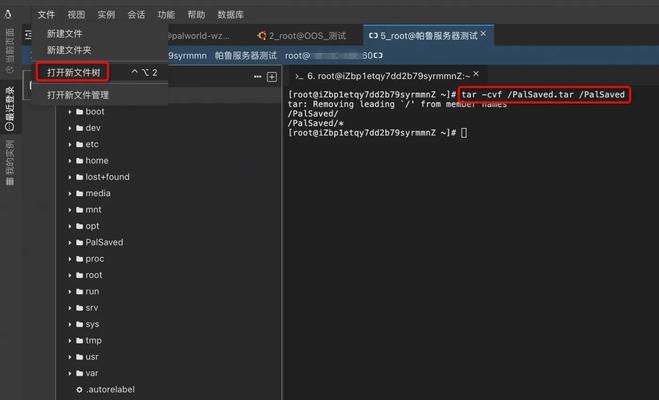The width and height of the screenshot is (659, 400).
Task: Select the srv folder row
Action: (x=169, y=308)
